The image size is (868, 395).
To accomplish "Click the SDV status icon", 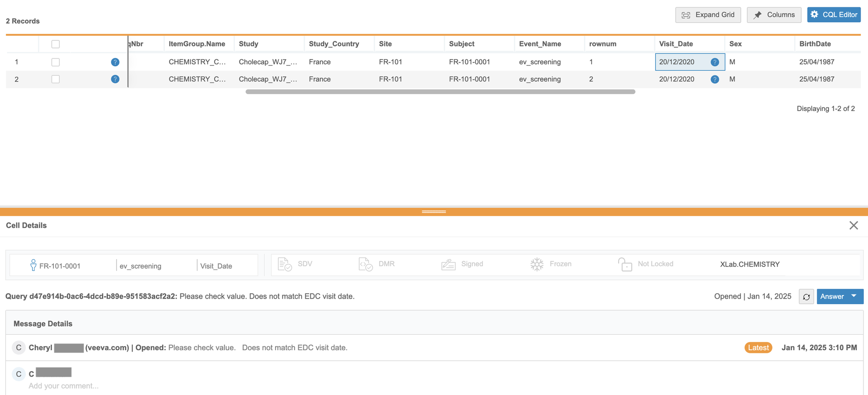I will coord(285,264).
